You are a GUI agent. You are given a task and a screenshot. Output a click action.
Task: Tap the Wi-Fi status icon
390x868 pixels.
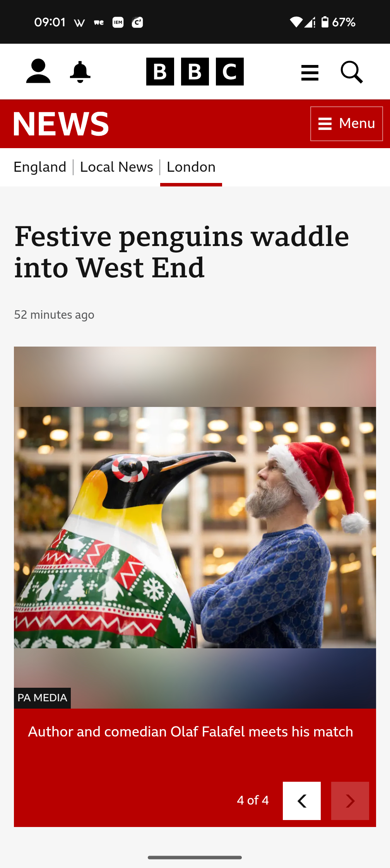(x=296, y=22)
